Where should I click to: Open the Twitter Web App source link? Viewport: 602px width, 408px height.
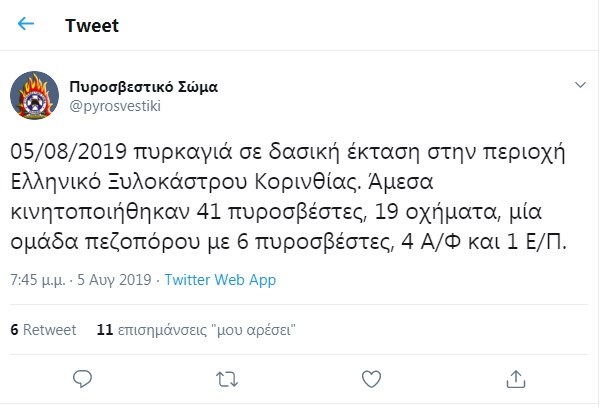tap(220, 280)
